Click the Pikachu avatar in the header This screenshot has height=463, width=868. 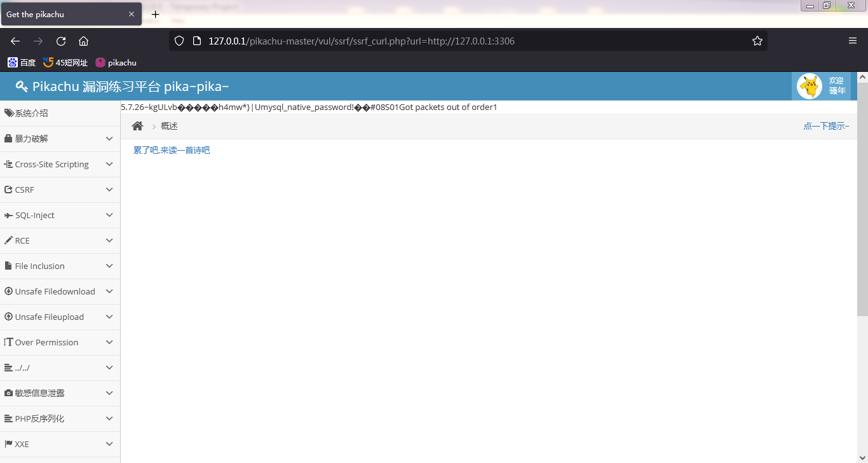[x=808, y=85]
